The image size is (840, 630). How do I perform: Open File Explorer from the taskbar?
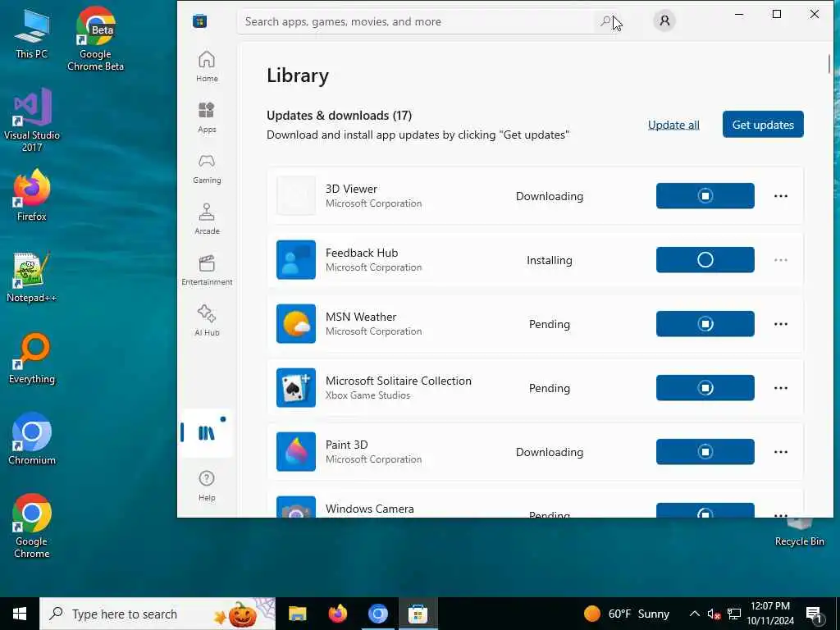click(x=297, y=614)
